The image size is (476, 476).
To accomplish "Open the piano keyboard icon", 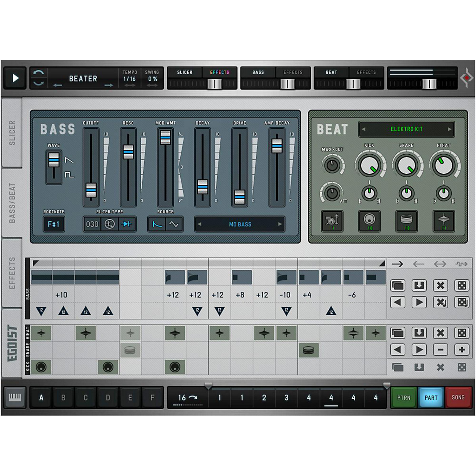I will (x=15, y=397).
